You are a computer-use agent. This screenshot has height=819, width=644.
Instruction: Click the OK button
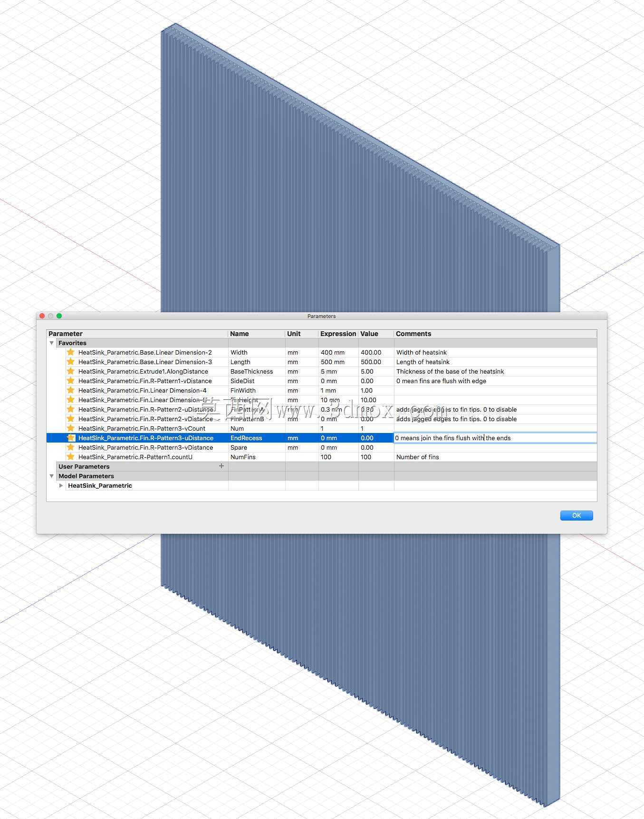pos(577,515)
